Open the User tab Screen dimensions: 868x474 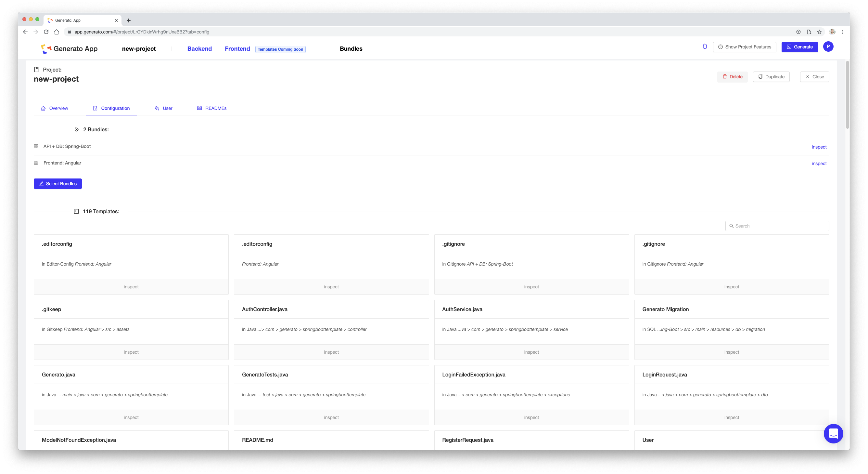(163, 108)
